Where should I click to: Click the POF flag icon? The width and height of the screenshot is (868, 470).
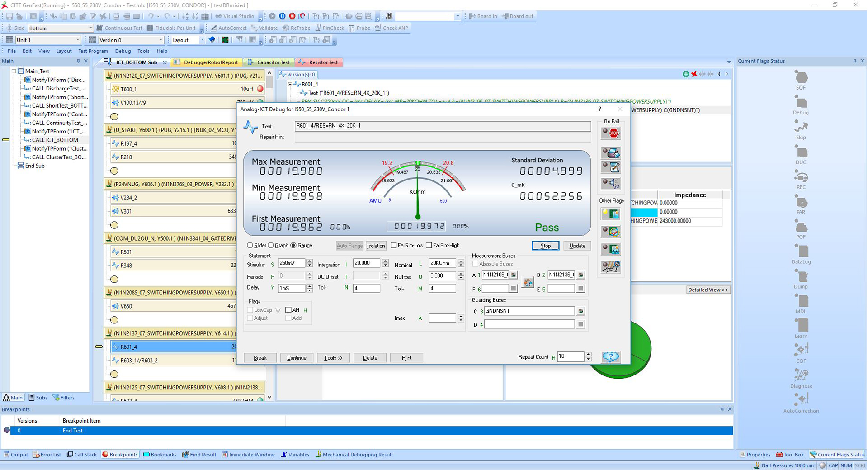801,227
